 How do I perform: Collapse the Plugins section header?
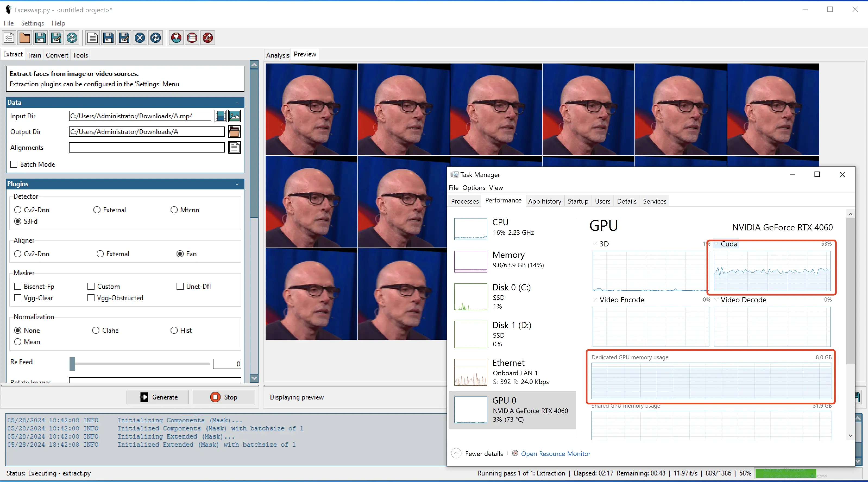point(237,184)
